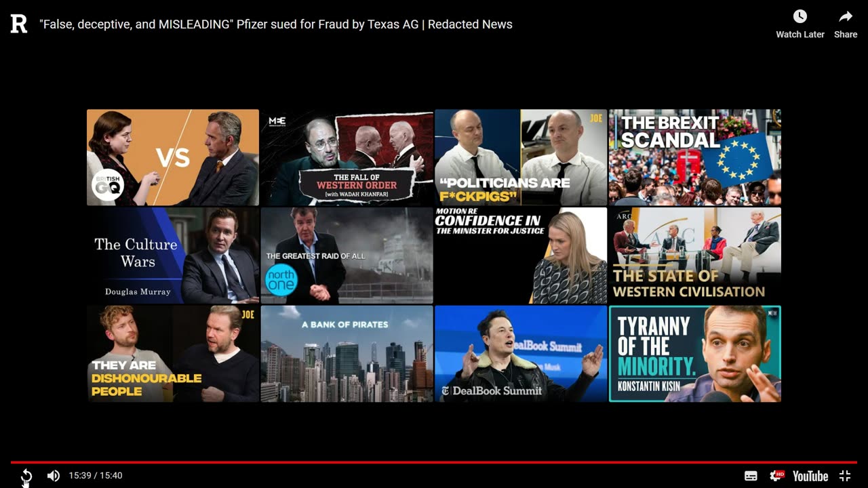Open The Culture Wars Douglas Murray video
This screenshot has width=868, height=488.
point(173,256)
